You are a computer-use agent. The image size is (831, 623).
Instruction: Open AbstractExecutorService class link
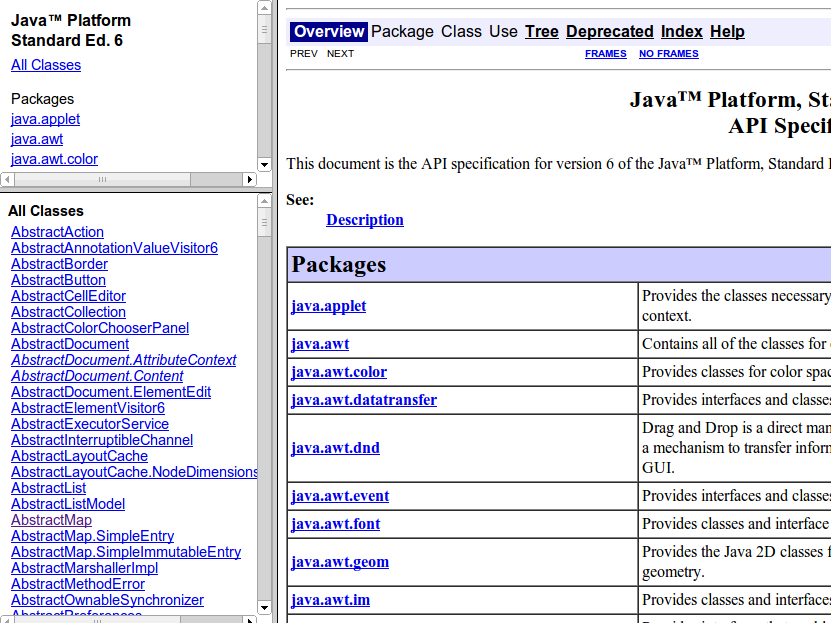90,424
